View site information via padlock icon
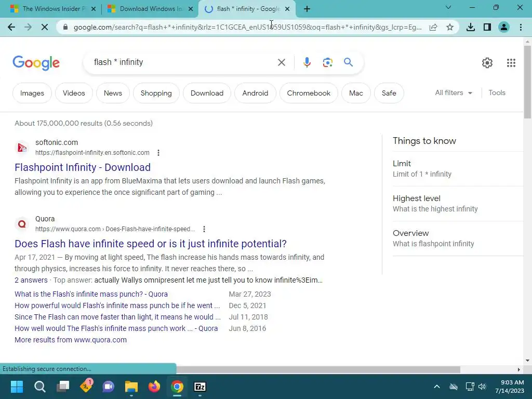The width and height of the screenshot is (532, 399). pyautogui.click(x=65, y=27)
